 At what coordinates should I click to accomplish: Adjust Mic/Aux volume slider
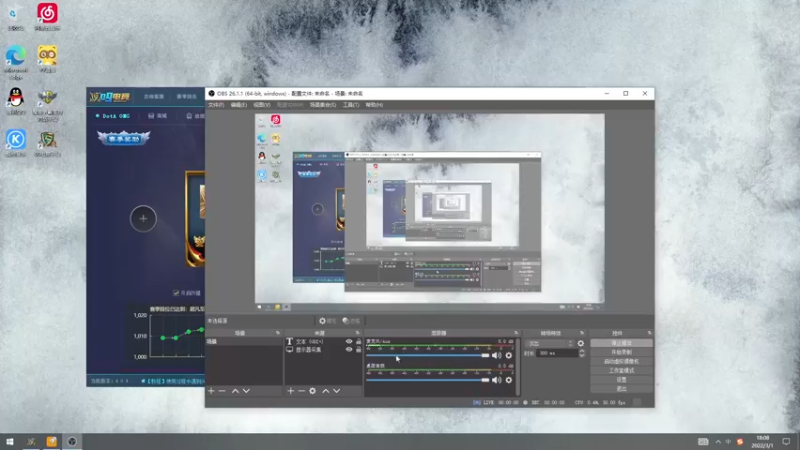point(428,356)
